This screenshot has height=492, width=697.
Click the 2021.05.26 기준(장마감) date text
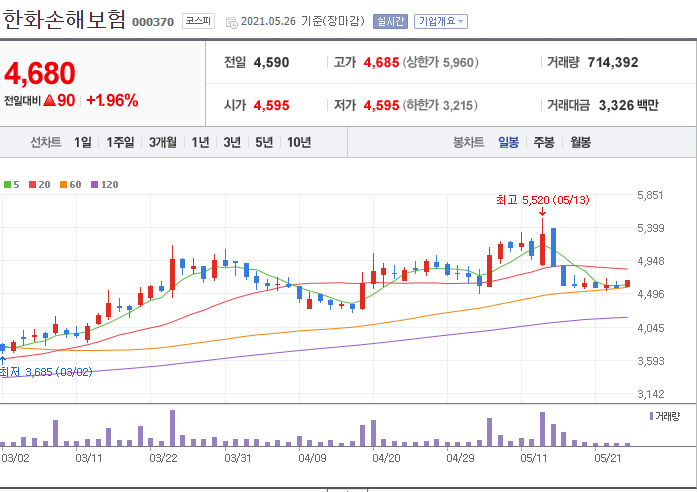click(302, 21)
